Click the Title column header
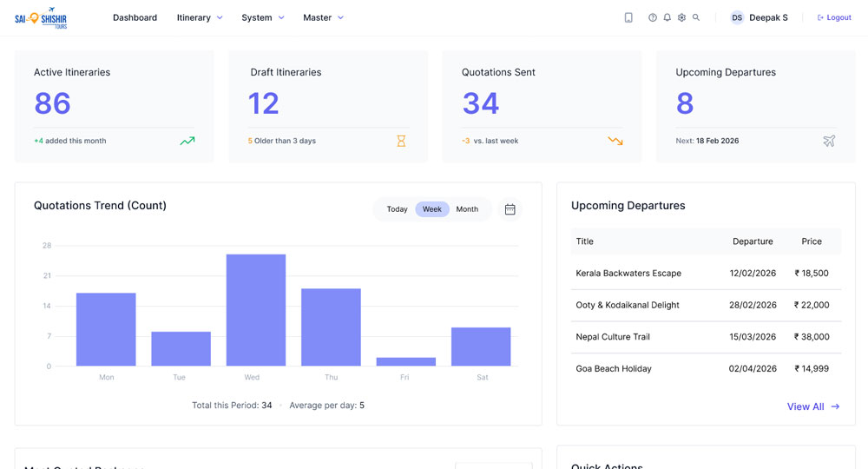The image size is (868, 469). tap(584, 241)
